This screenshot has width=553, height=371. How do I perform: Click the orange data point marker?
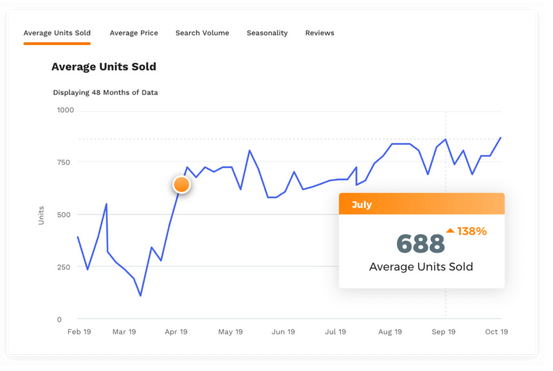[182, 184]
